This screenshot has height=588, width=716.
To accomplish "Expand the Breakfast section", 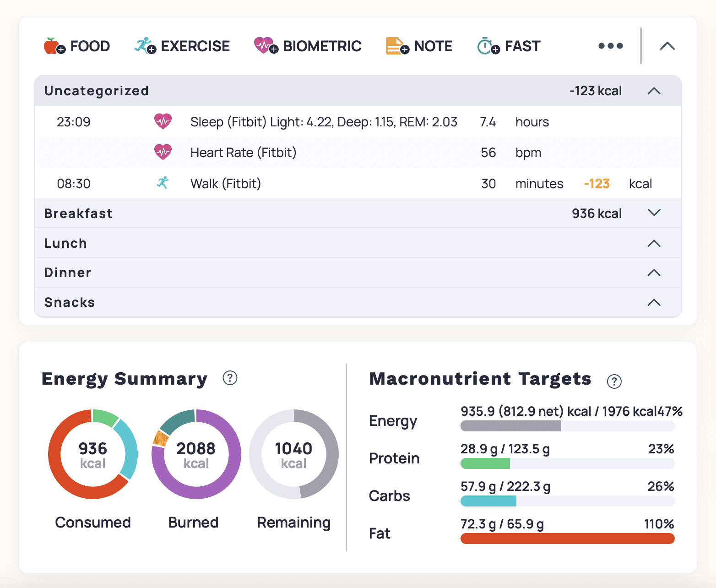I will (654, 213).
